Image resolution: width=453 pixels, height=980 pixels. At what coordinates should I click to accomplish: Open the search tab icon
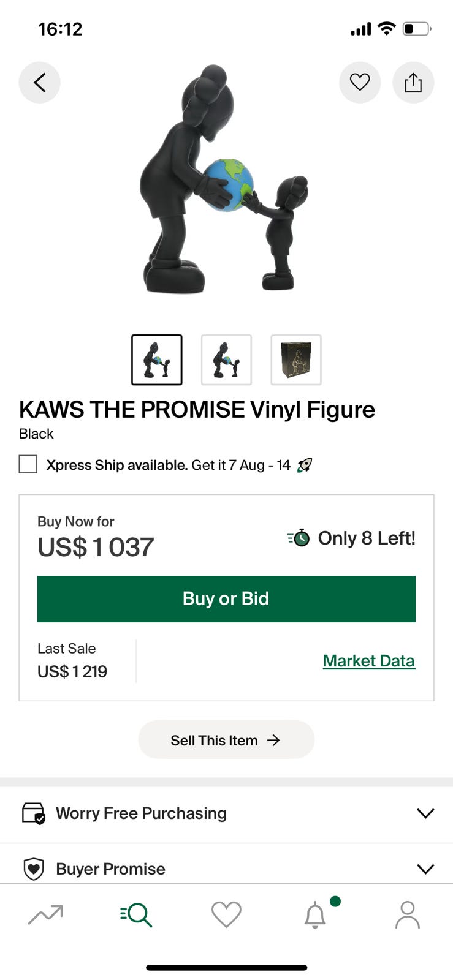[136, 914]
